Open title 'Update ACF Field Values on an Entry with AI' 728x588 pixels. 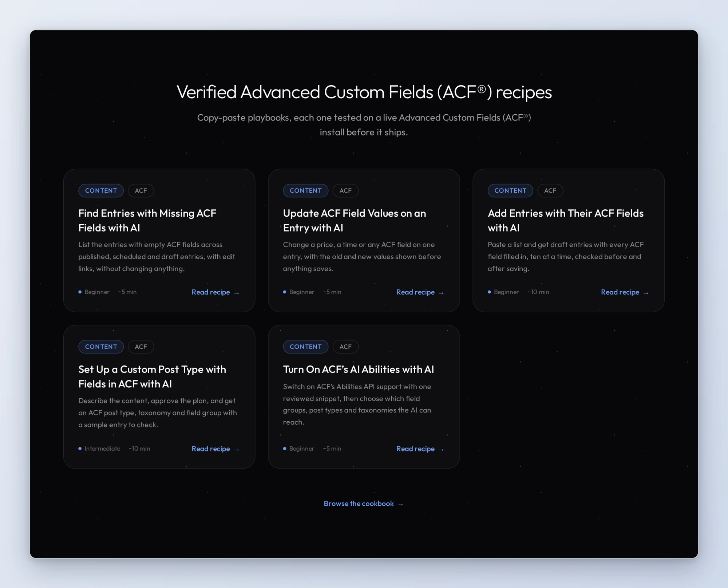(x=355, y=220)
